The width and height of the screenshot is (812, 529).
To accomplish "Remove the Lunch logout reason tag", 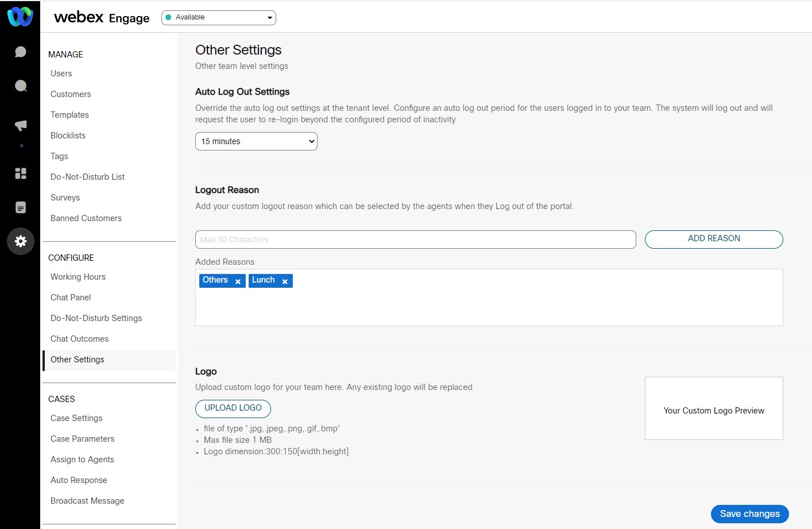I will pyautogui.click(x=285, y=281).
